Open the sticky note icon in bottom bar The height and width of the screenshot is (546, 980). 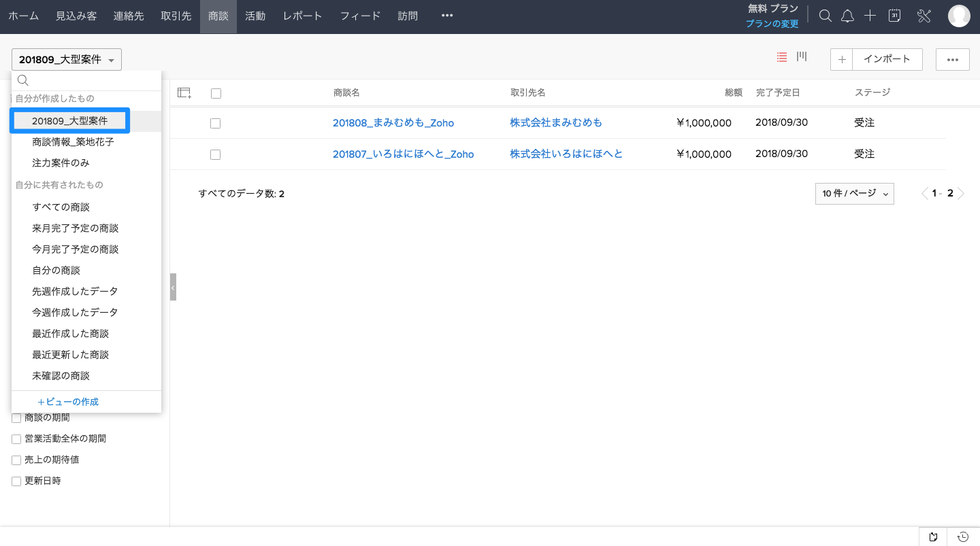(x=933, y=537)
